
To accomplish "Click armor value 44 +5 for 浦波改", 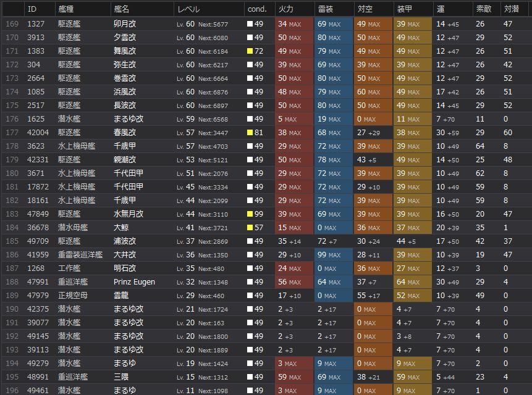I will pos(406,241).
